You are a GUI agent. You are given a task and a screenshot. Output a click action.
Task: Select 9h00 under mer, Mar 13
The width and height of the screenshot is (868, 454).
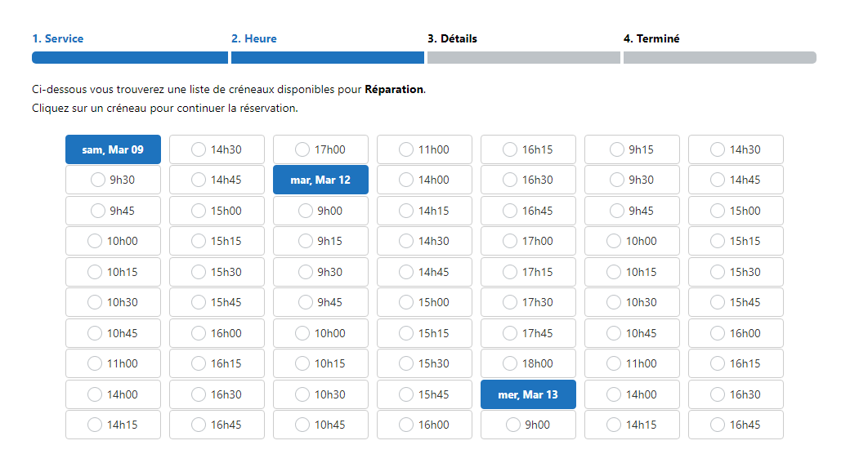528,425
